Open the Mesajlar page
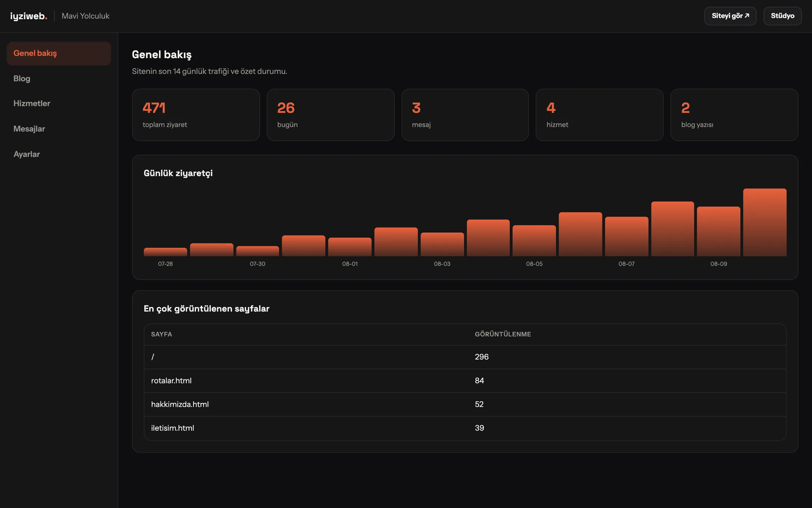 point(59,129)
